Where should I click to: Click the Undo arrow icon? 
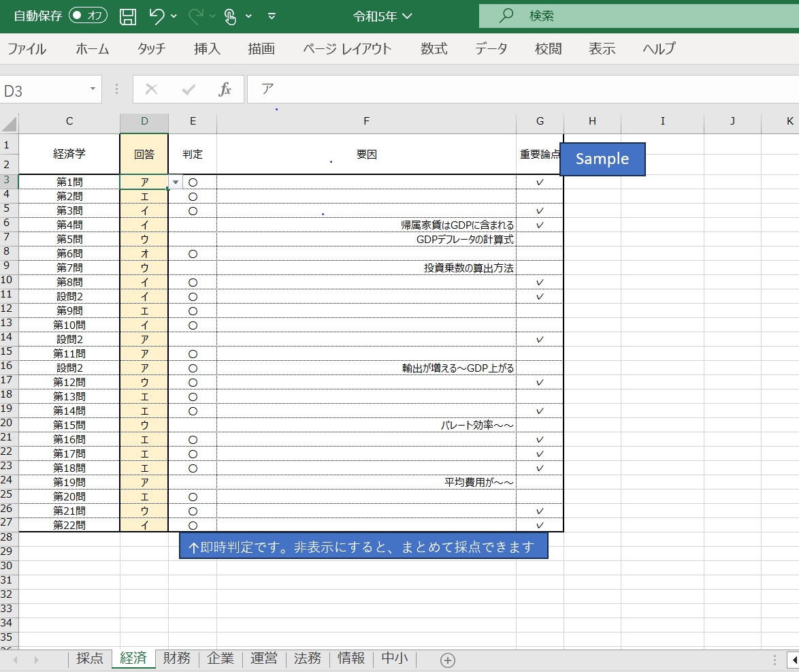point(157,16)
